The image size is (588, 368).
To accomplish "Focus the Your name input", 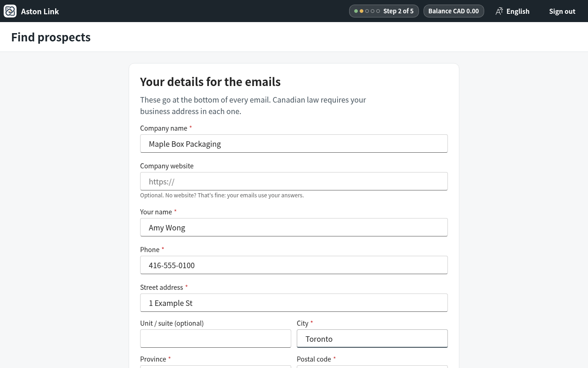I will coord(294,227).
